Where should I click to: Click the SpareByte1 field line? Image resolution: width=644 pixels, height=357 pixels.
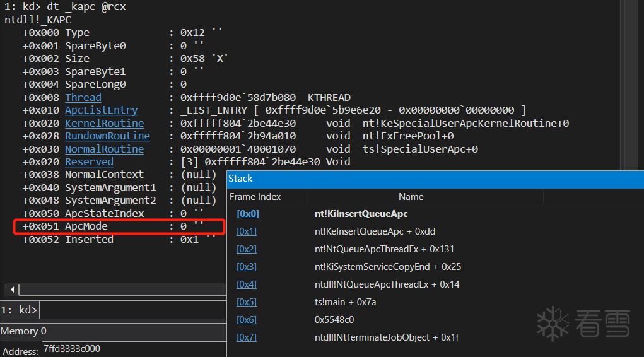tap(113, 71)
